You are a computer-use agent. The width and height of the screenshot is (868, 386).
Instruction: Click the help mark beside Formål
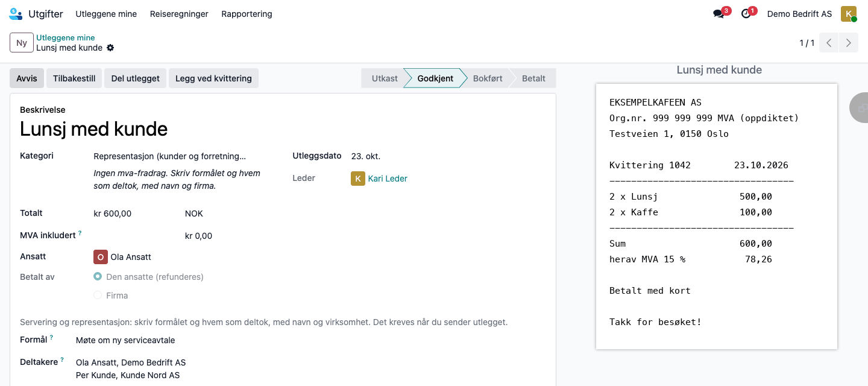[51, 337]
